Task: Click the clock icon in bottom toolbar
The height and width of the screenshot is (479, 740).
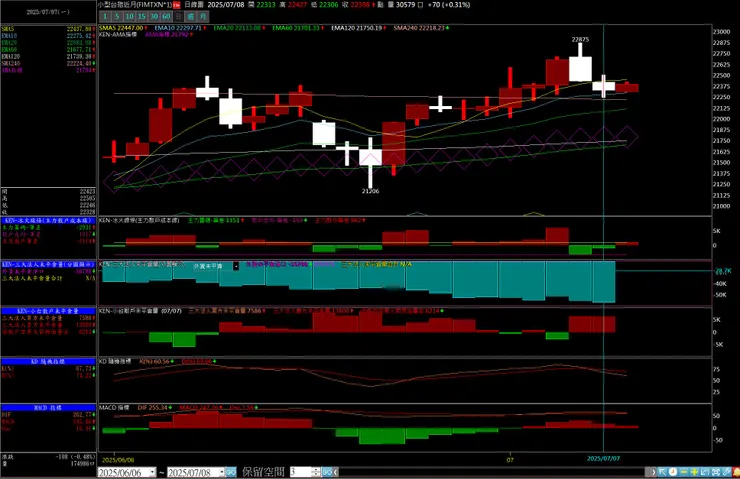Action: [673, 472]
